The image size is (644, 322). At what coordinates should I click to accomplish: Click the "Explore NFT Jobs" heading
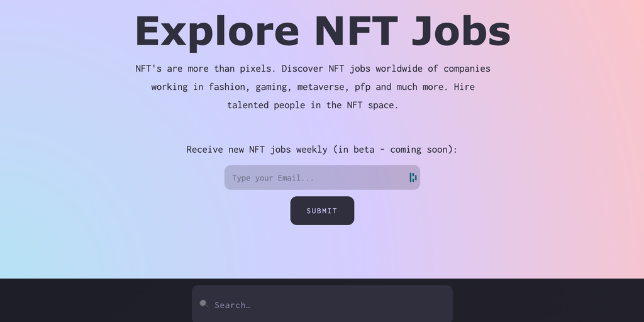pyautogui.click(x=322, y=30)
